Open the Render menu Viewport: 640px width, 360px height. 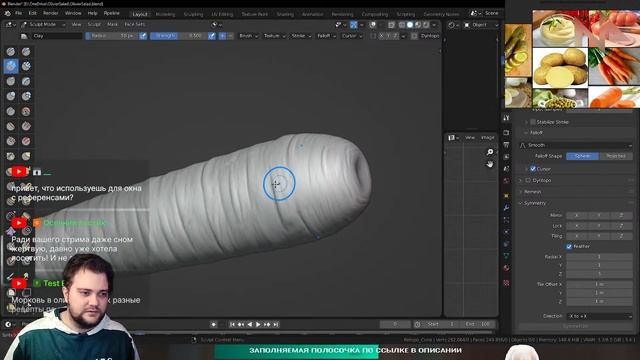coord(51,13)
